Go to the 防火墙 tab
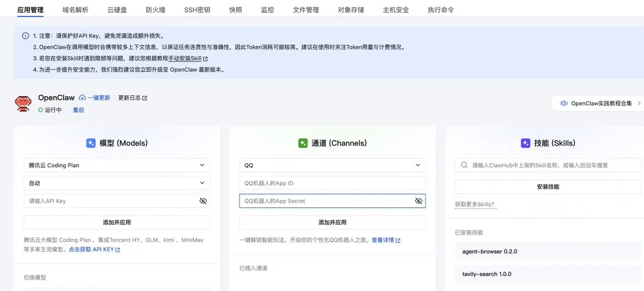Viewport: 644px width, 291px height. (x=155, y=10)
